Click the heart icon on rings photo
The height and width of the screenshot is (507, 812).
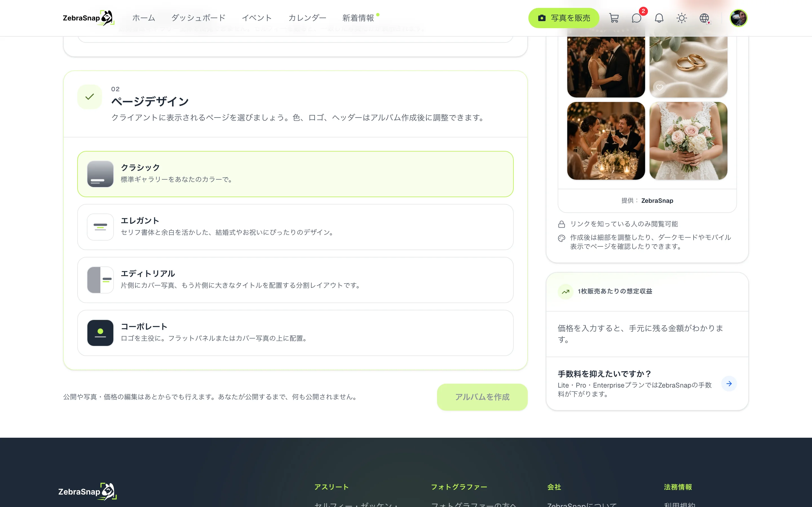[659, 88]
